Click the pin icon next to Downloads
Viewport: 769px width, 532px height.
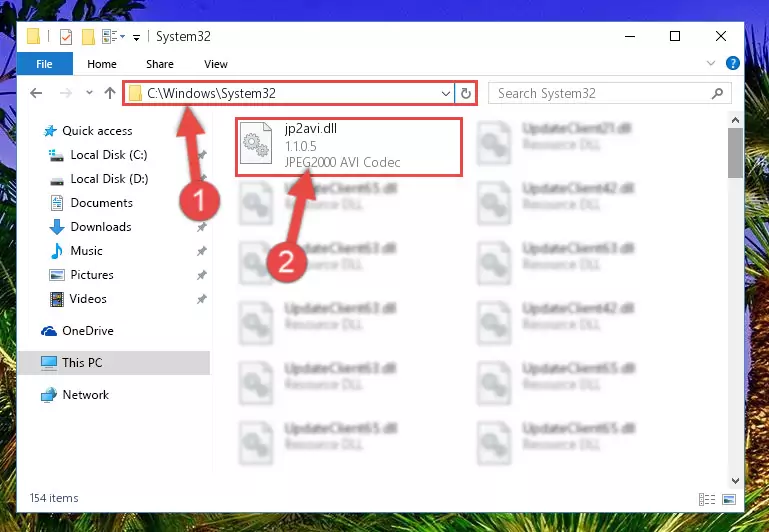point(202,227)
